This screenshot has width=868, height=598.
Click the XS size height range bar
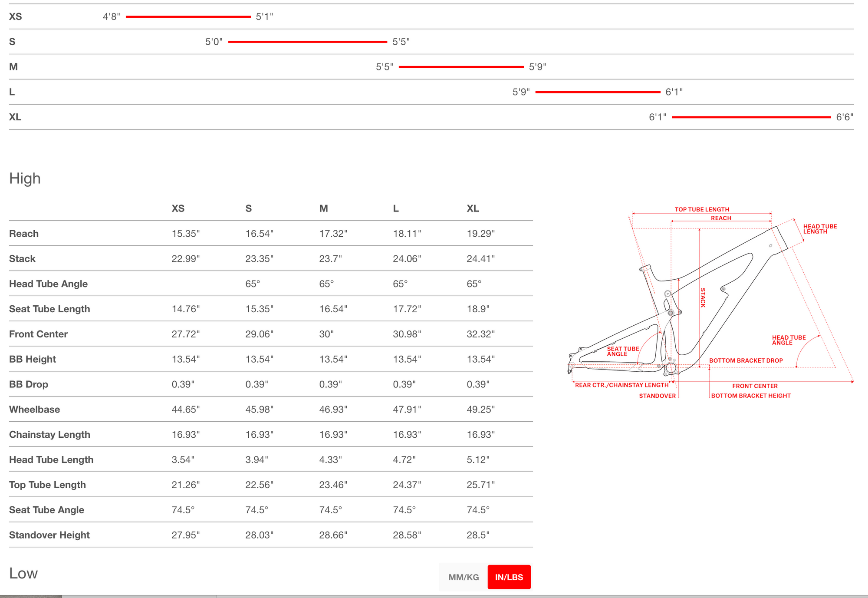point(188,17)
